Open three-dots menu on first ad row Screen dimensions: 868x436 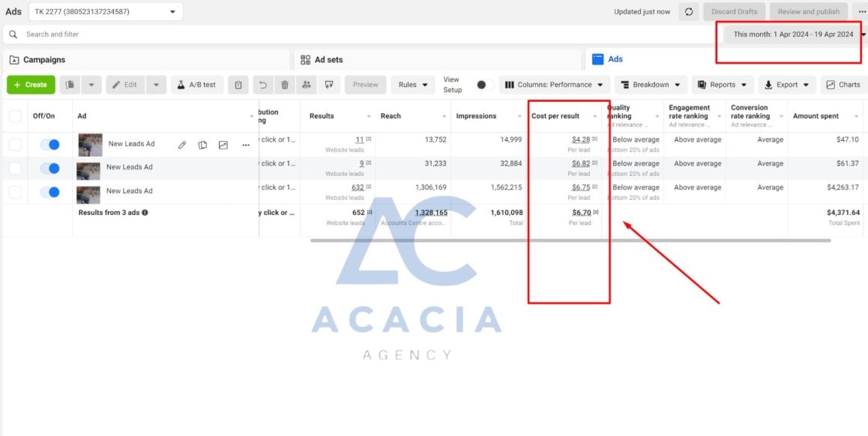(246, 145)
